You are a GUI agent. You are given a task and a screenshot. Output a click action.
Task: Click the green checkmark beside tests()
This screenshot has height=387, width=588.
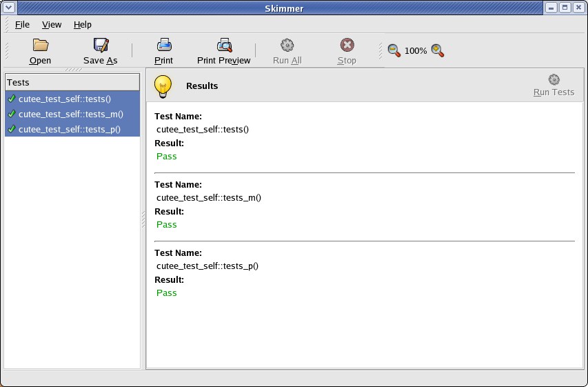tap(12, 99)
